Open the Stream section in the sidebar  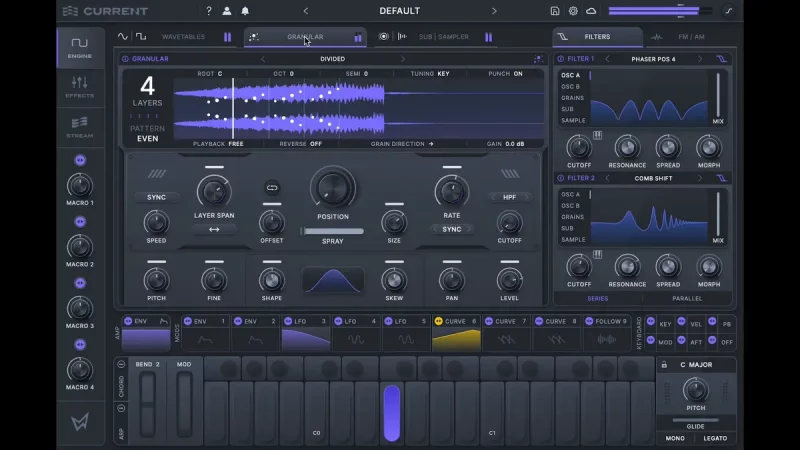[79, 126]
